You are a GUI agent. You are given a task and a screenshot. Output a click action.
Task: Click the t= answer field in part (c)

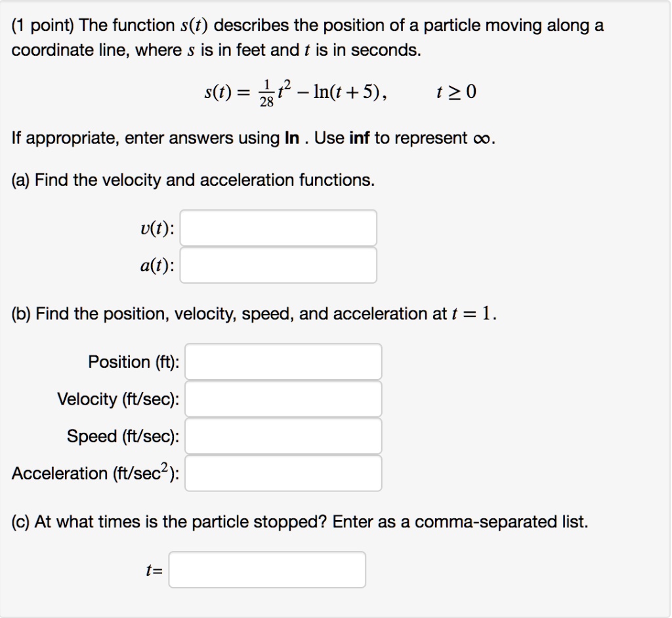tap(268, 570)
